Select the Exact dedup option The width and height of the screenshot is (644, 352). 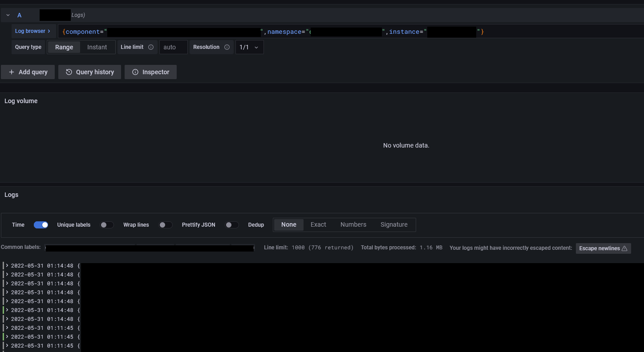click(x=318, y=224)
